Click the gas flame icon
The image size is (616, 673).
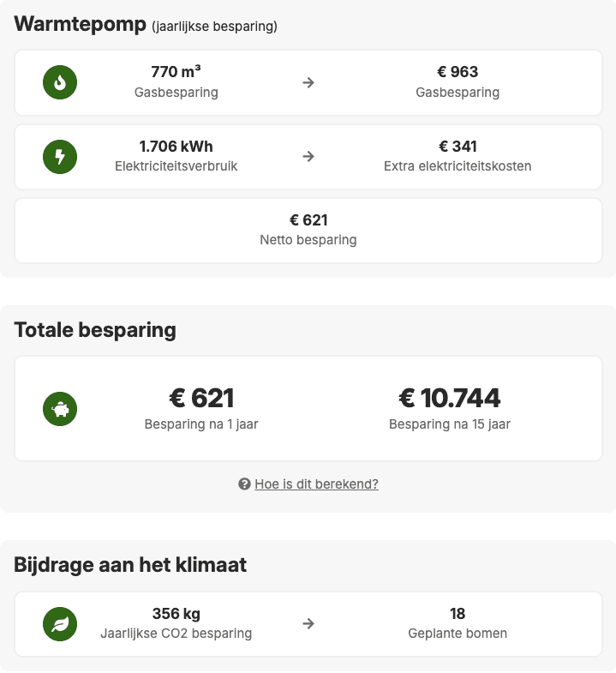(60, 82)
